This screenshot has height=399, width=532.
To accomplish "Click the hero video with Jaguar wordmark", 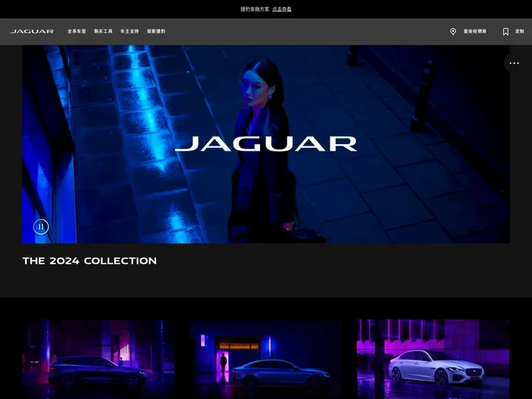I will tap(266, 144).
